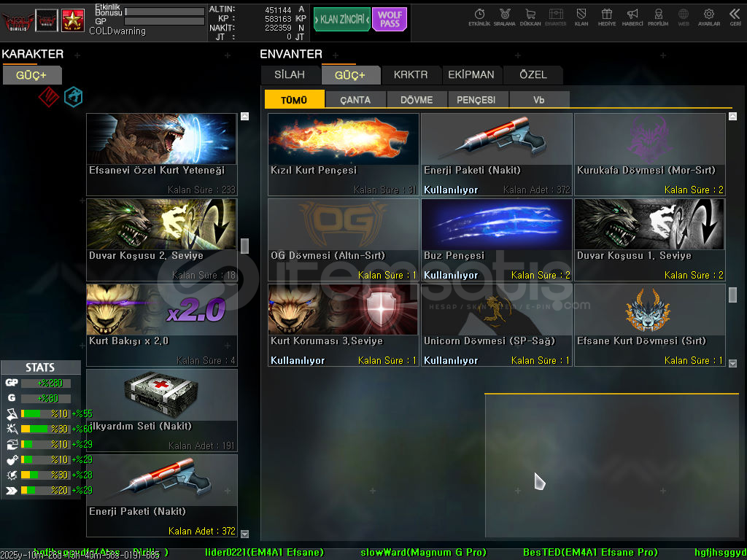
Task: Click ticker entry lider0221(EM4A1 Efsane)
Action: [x=264, y=553]
